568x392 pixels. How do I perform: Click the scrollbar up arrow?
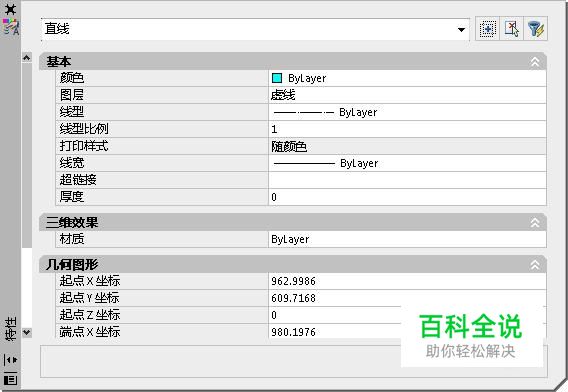(26, 57)
